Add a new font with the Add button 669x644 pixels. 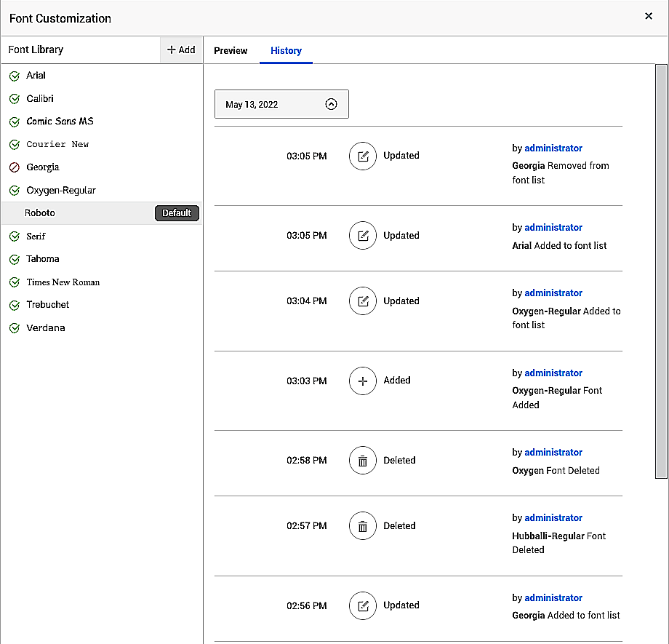coord(181,49)
